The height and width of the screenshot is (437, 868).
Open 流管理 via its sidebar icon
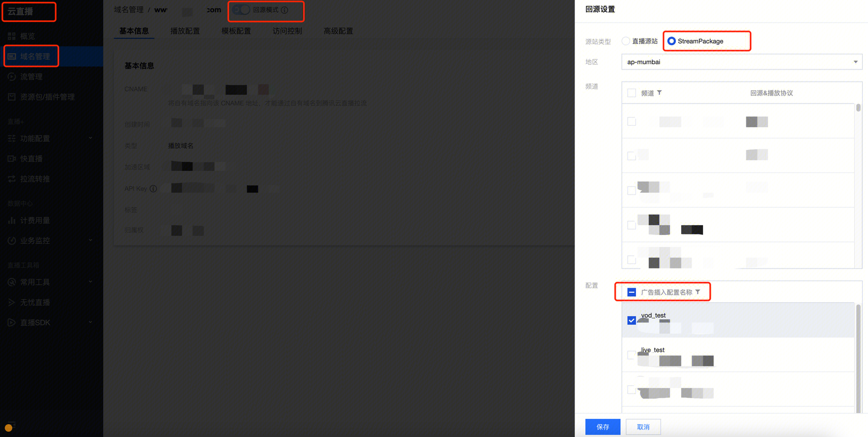[x=12, y=77]
